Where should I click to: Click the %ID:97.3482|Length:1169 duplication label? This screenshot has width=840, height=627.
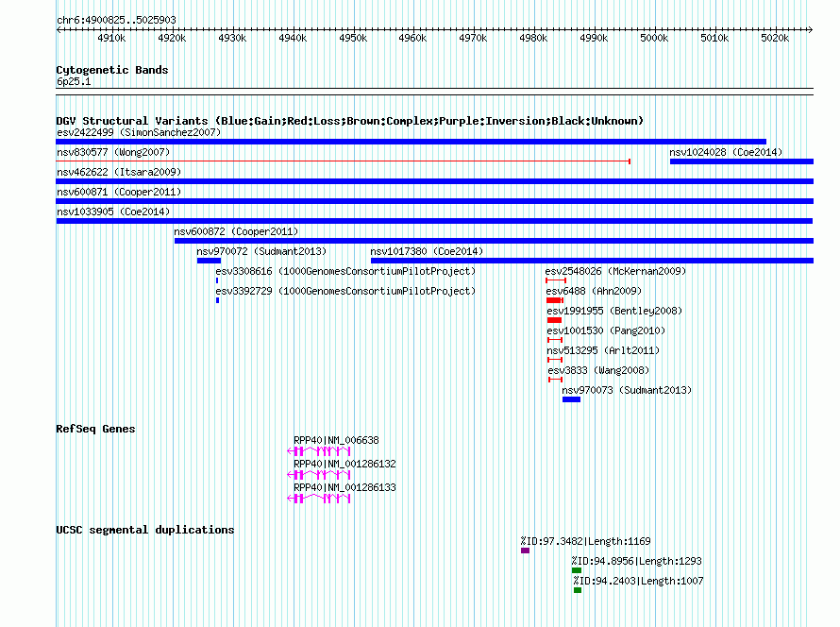[585, 541]
